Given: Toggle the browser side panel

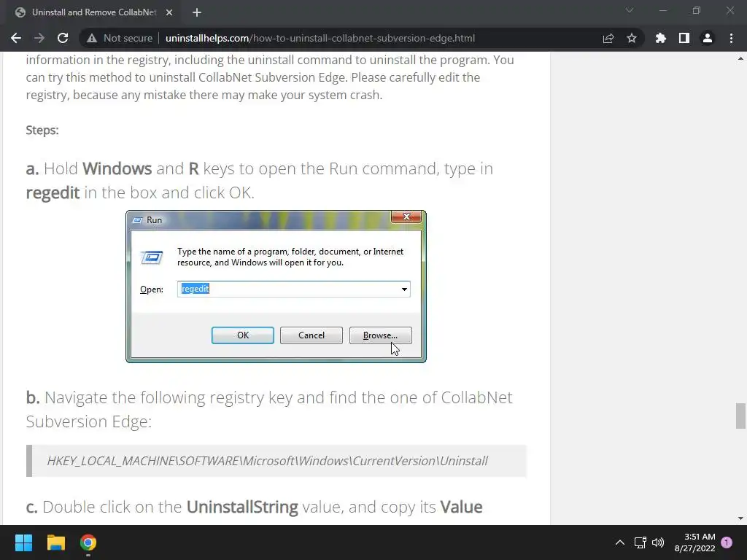Looking at the screenshot, I should click(x=684, y=38).
